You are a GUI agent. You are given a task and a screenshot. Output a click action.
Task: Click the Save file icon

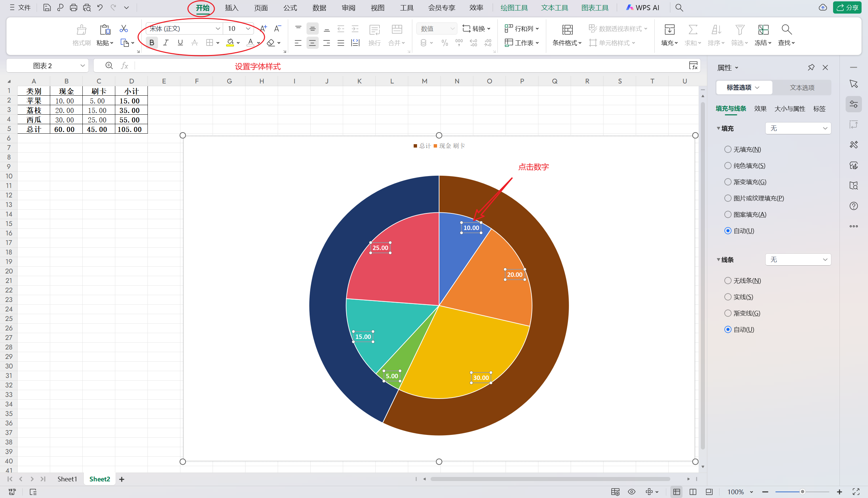click(x=47, y=7)
